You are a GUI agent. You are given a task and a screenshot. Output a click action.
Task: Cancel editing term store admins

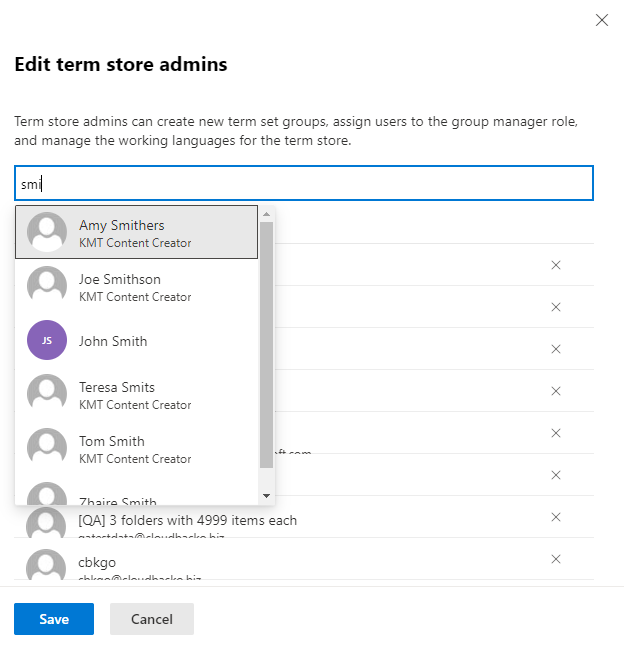pyautogui.click(x=152, y=619)
